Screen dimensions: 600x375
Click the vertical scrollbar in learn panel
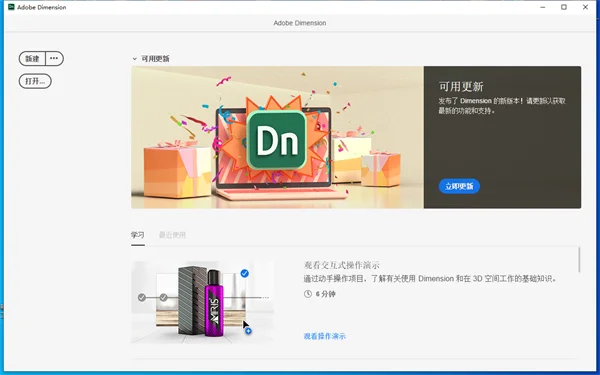[579, 260]
